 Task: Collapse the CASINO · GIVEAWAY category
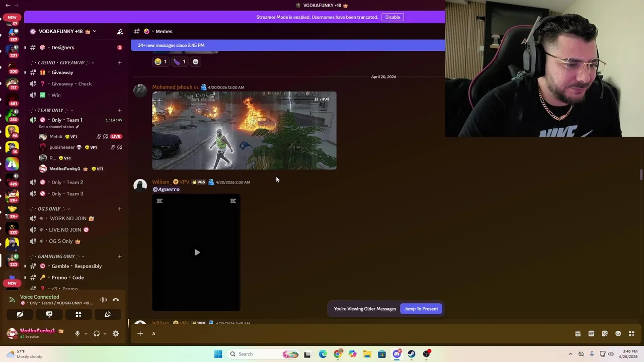pyautogui.click(x=62, y=63)
